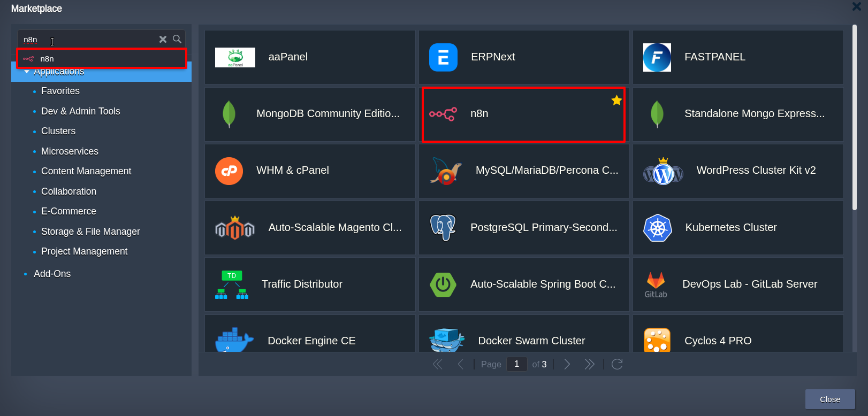Select the GitLab Server icon
The width and height of the screenshot is (868, 416).
click(x=656, y=284)
